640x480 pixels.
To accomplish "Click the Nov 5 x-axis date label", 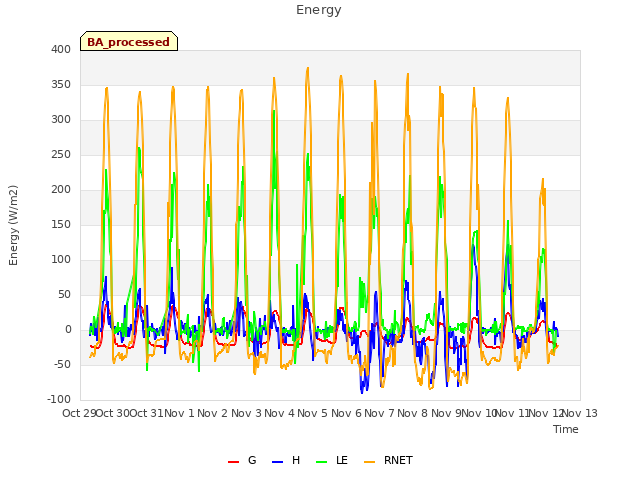I will click(x=313, y=413).
